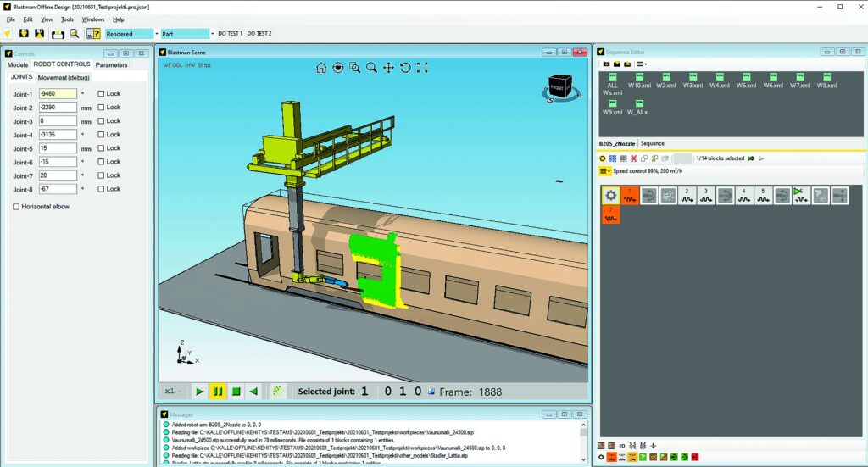Select orange sequence block 1
The image size is (868, 467).
(x=630, y=195)
